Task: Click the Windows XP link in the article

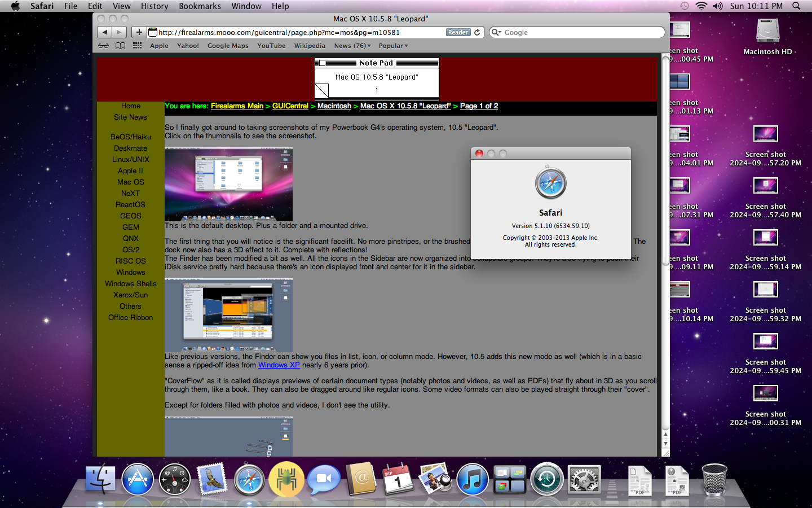Action: pos(279,365)
